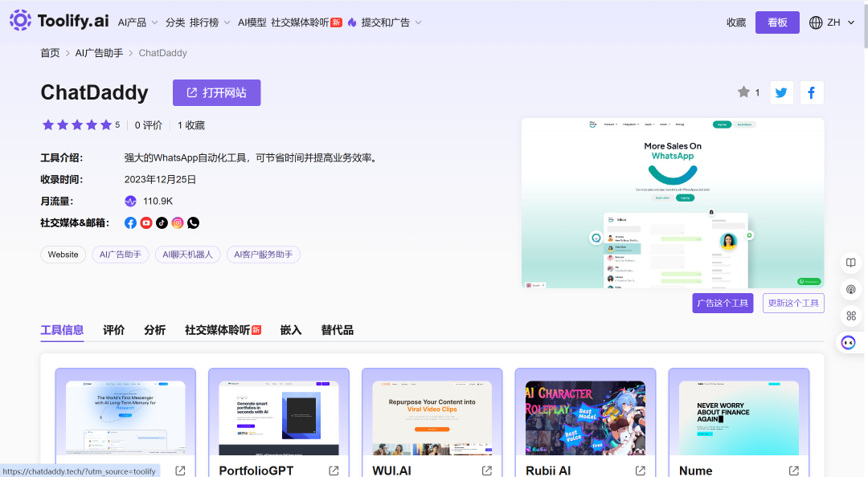Open Rubii AI external link icon
868x477 pixels.
click(641, 471)
